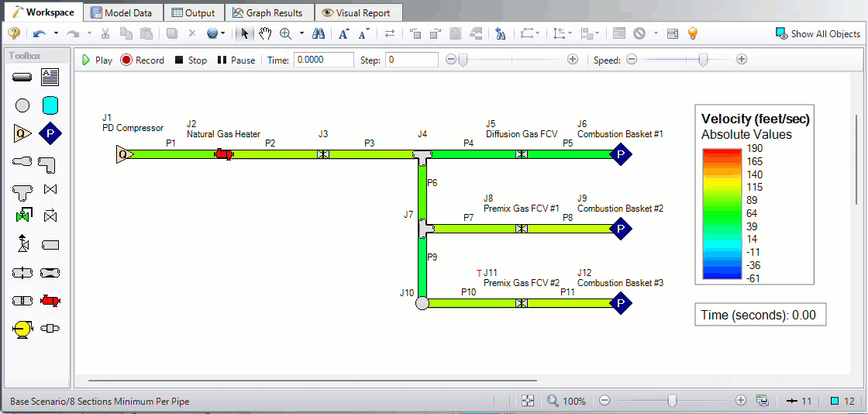Viewport: 868px width, 414px height.
Task: Open the undo history dropdown arrow
Action: coord(56,33)
